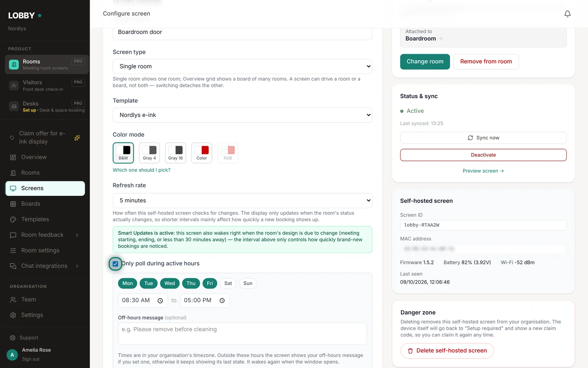Click the Settings gear icon
The image size is (588, 368).
pos(13,315)
